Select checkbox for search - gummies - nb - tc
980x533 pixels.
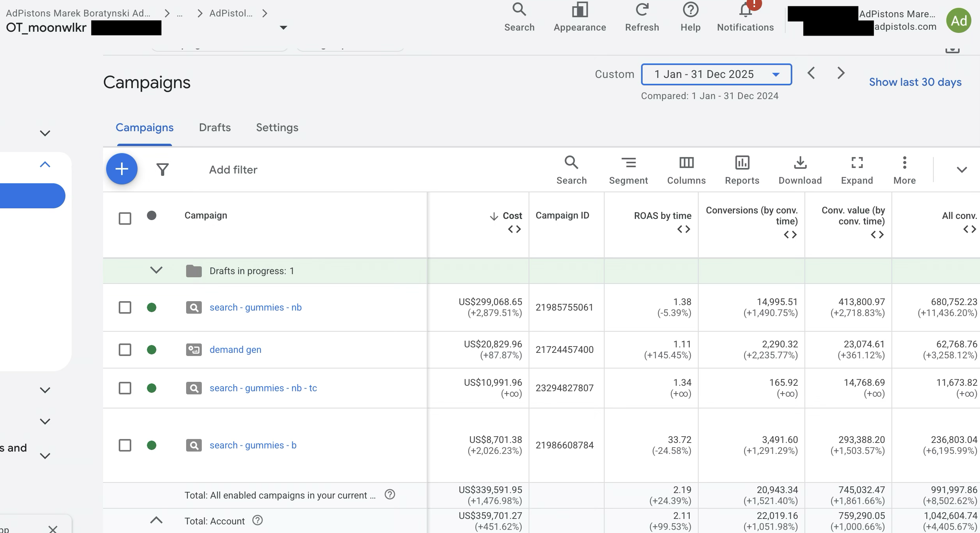pos(125,388)
